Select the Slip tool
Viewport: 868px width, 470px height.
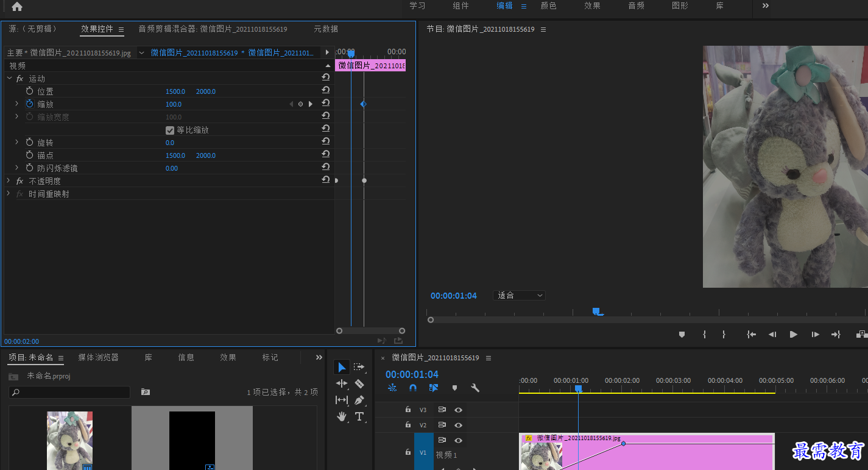point(342,400)
